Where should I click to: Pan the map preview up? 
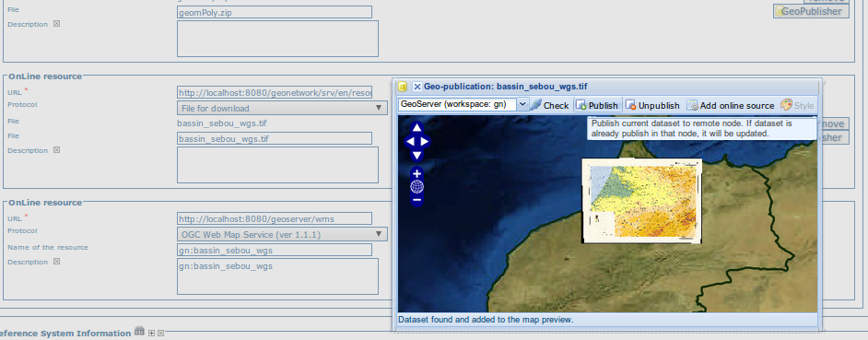pyautogui.click(x=416, y=128)
